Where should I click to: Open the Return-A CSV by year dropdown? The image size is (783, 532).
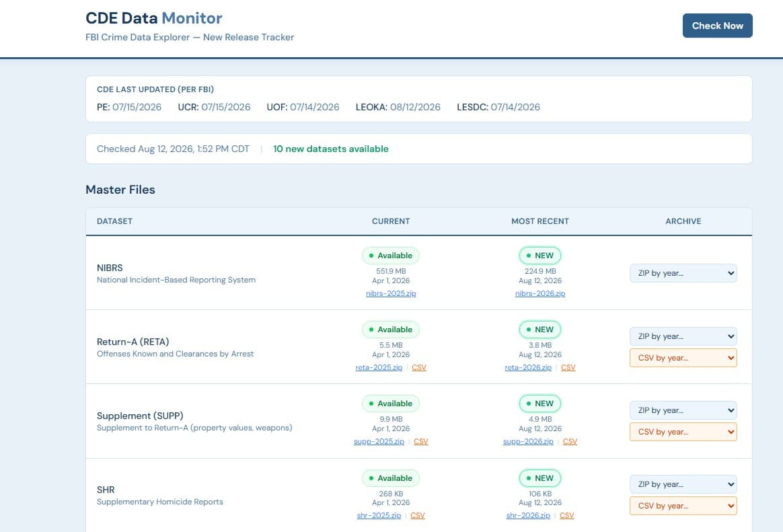(683, 358)
